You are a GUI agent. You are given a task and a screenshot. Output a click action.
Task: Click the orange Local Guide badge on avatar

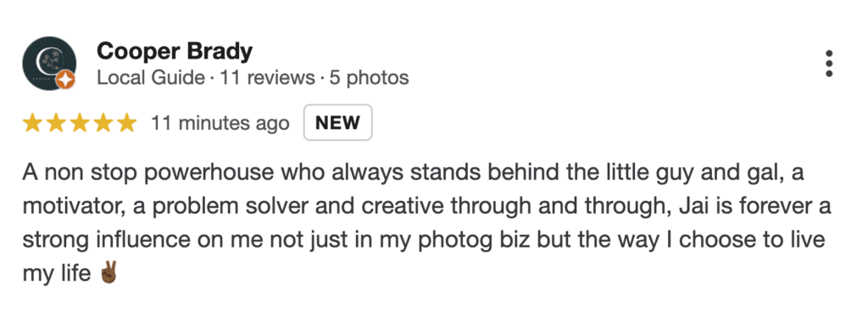(66, 81)
